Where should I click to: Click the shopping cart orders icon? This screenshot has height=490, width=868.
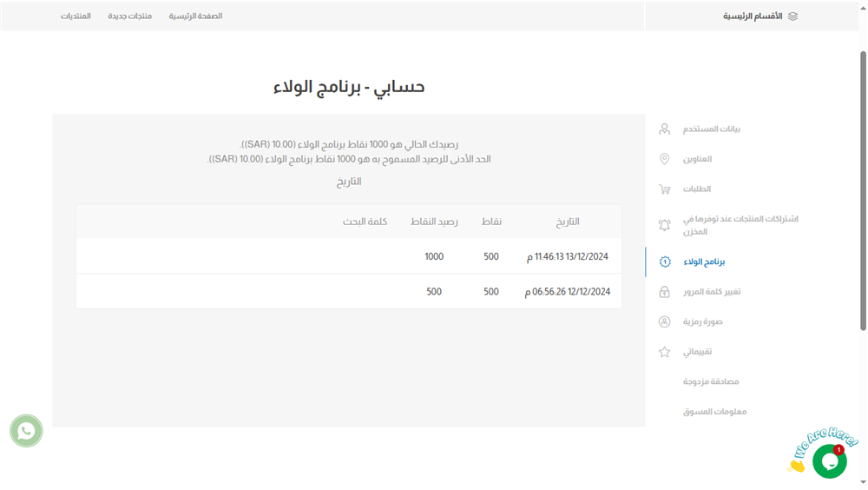pyautogui.click(x=664, y=189)
